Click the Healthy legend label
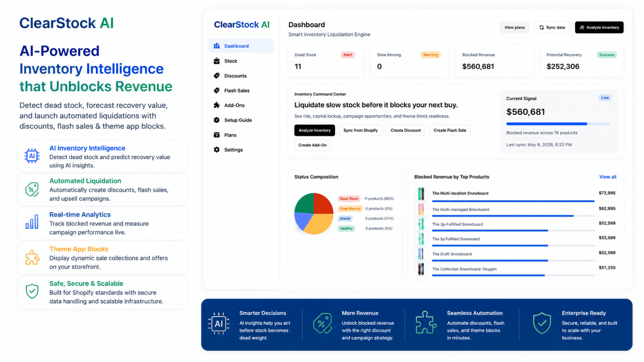The image size is (644, 362). (x=346, y=228)
